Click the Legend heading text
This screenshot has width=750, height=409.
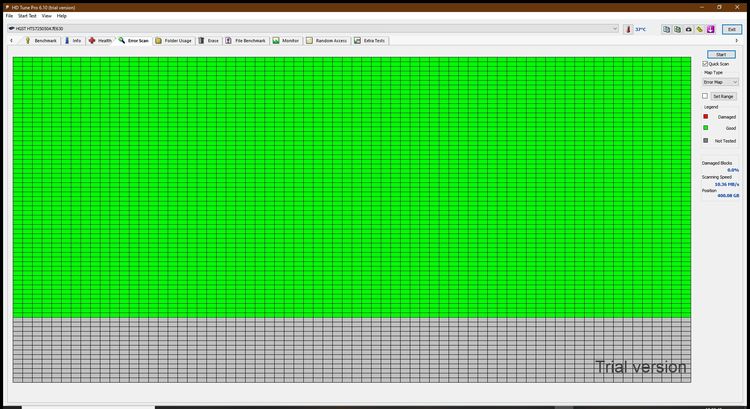pyautogui.click(x=711, y=107)
